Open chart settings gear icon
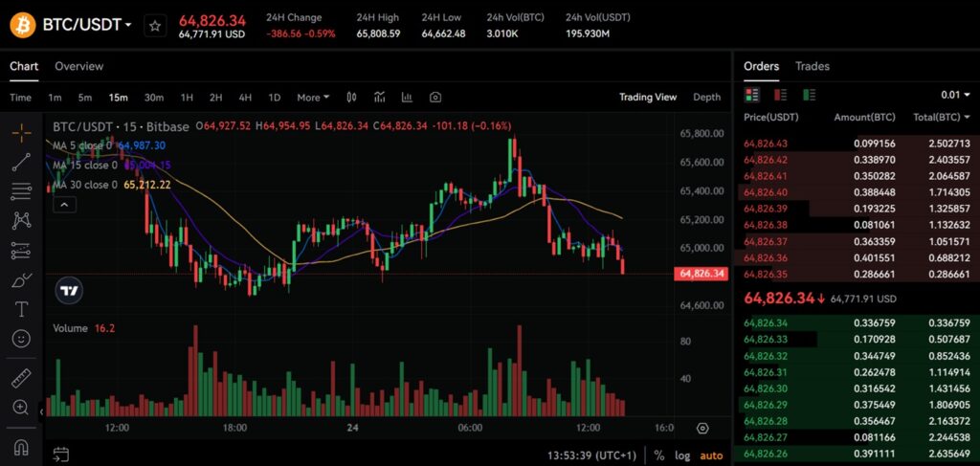Image resolution: width=980 pixels, height=466 pixels. click(x=702, y=428)
